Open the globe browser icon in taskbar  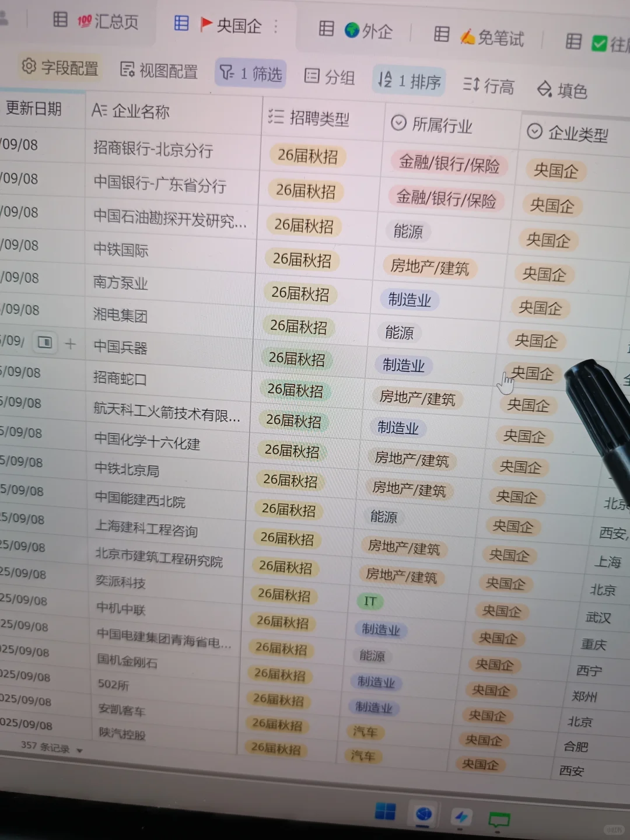pyautogui.click(x=424, y=814)
